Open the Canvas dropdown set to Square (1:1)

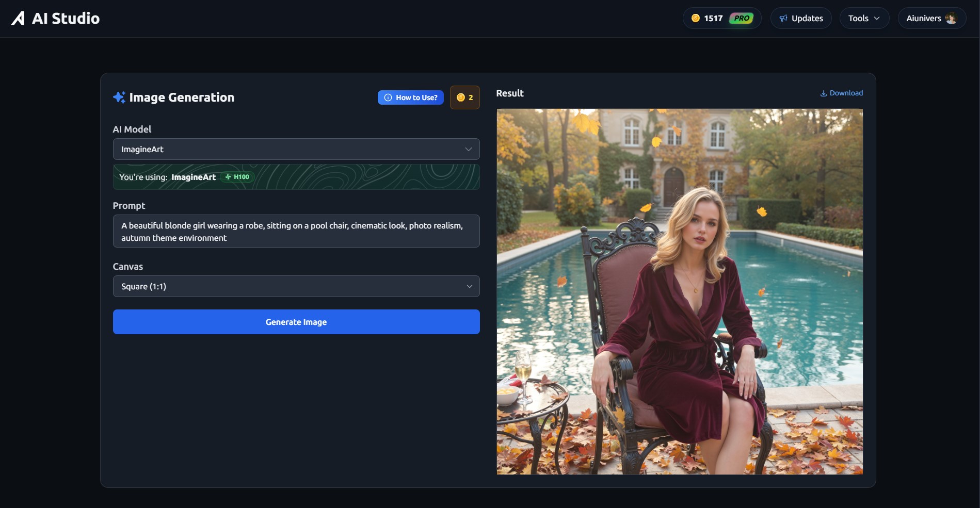tap(296, 286)
